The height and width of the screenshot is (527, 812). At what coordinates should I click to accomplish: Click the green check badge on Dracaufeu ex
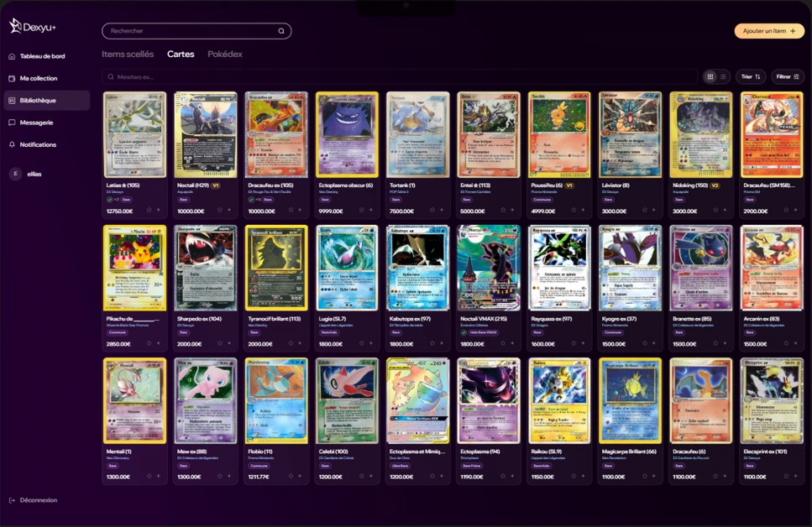[x=251, y=200]
